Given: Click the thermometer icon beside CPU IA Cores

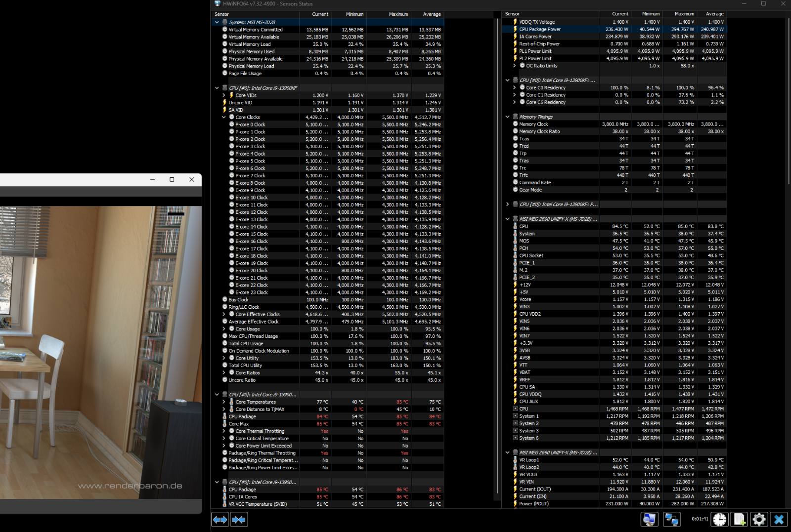Looking at the screenshot, I should point(225,497).
